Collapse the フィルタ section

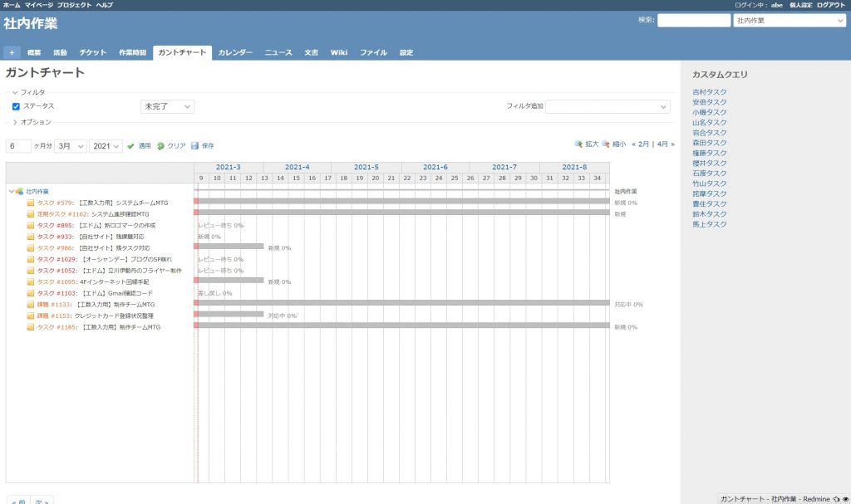pos(29,92)
